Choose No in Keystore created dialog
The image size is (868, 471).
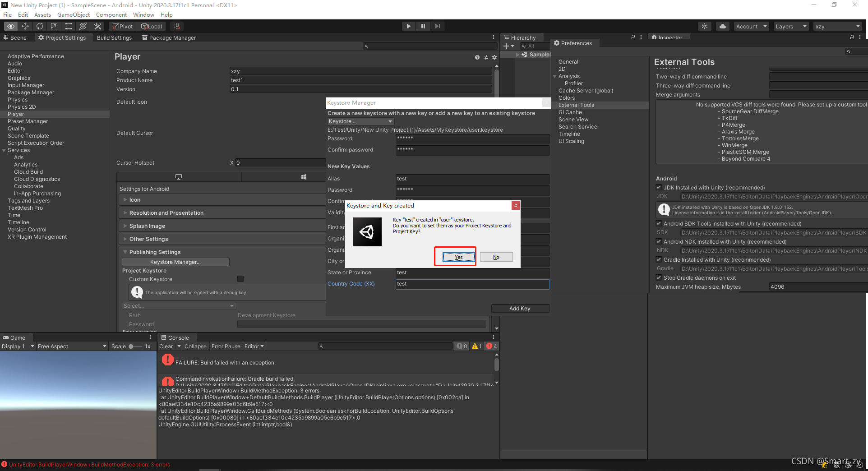click(x=496, y=257)
